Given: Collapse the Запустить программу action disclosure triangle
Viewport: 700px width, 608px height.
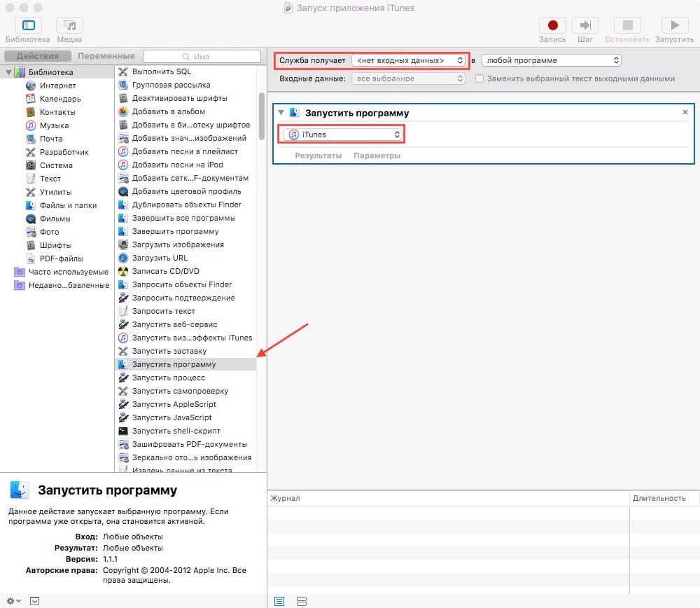Looking at the screenshot, I should click(281, 113).
